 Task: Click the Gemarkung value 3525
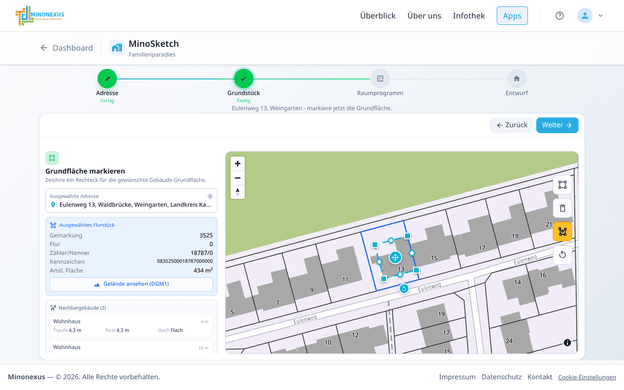206,236
